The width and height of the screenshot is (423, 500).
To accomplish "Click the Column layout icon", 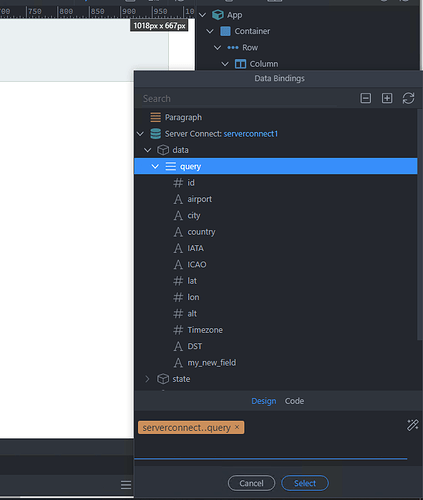I will [240, 64].
